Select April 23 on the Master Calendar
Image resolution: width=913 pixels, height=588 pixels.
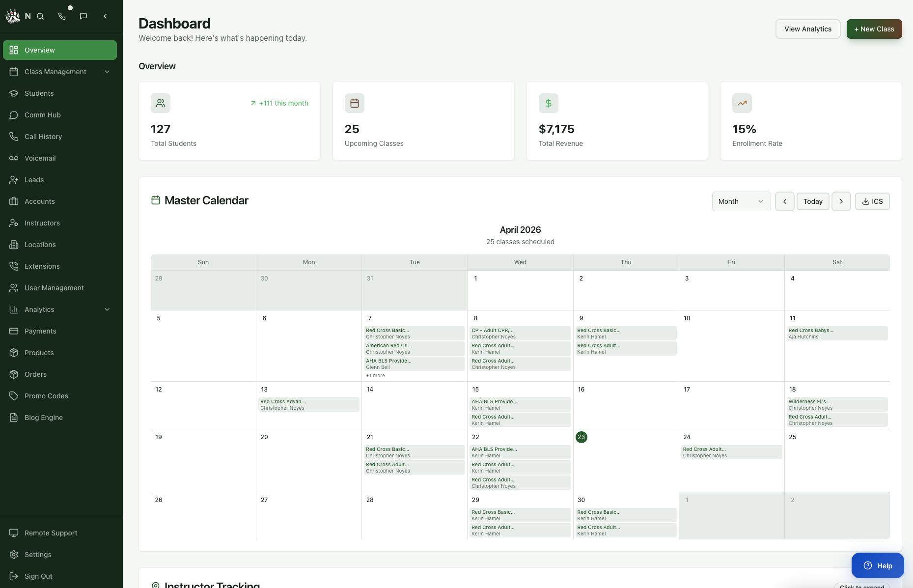(x=581, y=437)
